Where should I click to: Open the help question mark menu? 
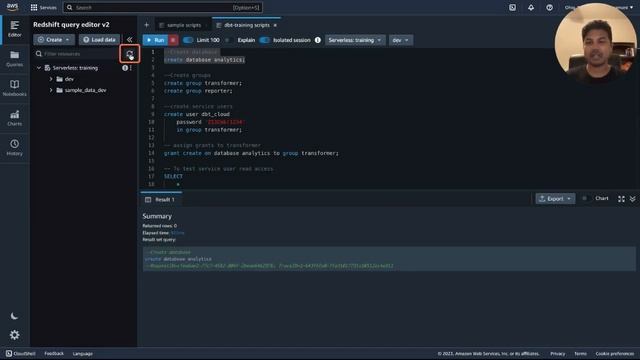[549, 7]
